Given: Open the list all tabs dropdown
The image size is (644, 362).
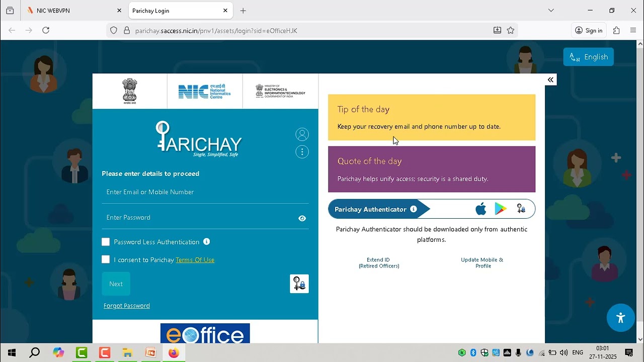Looking at the screenshot, I should coord(551,11).
